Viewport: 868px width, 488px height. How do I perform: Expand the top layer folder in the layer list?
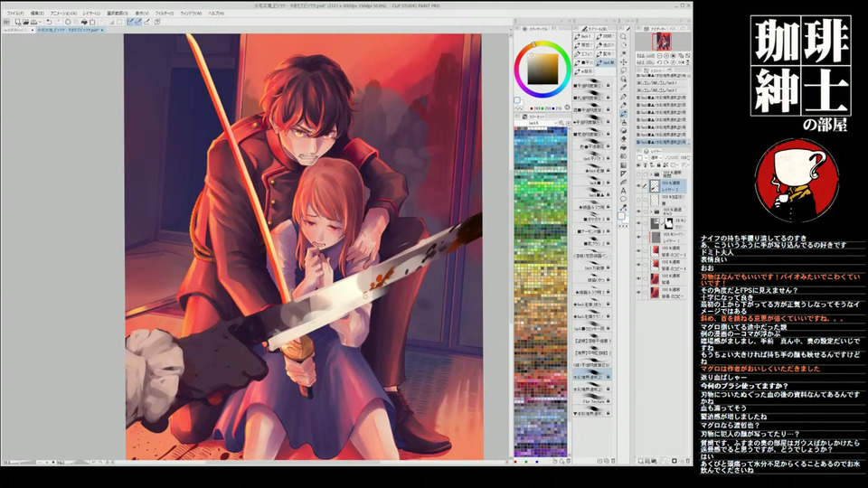pos(649,174)
